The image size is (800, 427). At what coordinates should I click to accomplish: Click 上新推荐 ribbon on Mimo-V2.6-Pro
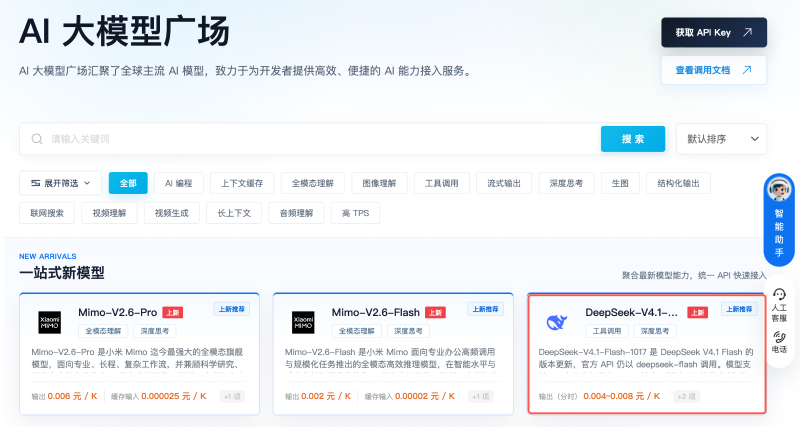tap(232, 309)
